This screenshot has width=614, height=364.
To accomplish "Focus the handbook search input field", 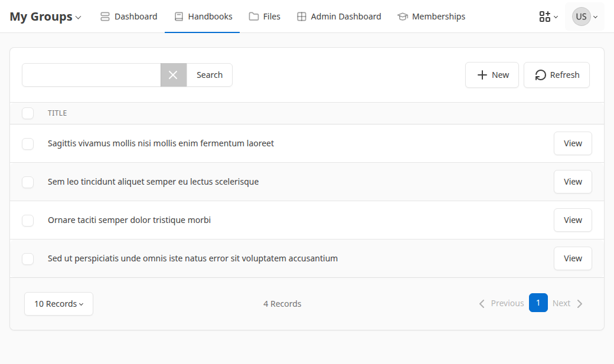I will (x=92, y=75).
